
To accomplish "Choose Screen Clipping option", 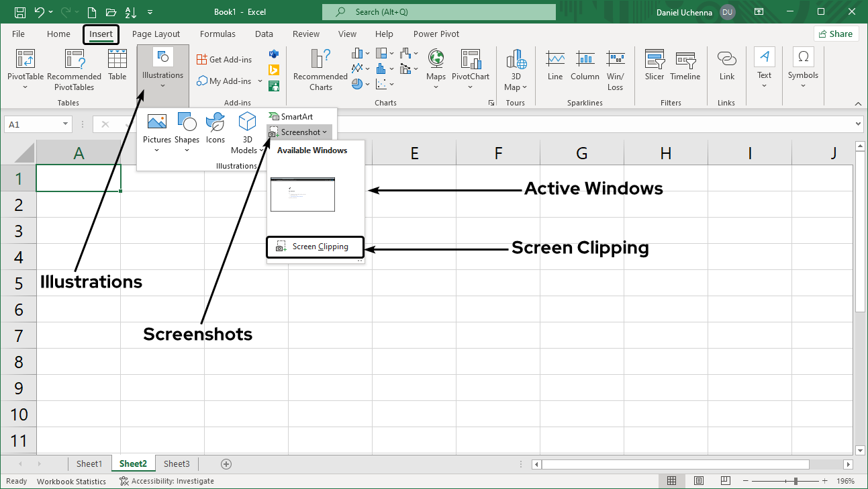I will (x=315, y=247).
